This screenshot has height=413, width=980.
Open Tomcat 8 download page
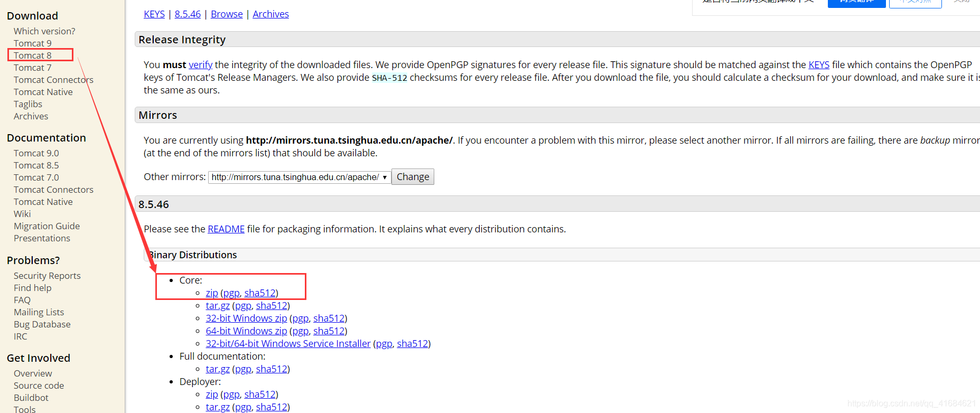click(33, 55)
